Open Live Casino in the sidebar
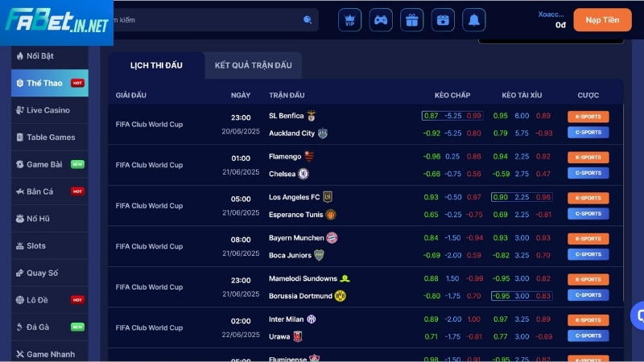 tap(50, 110)
